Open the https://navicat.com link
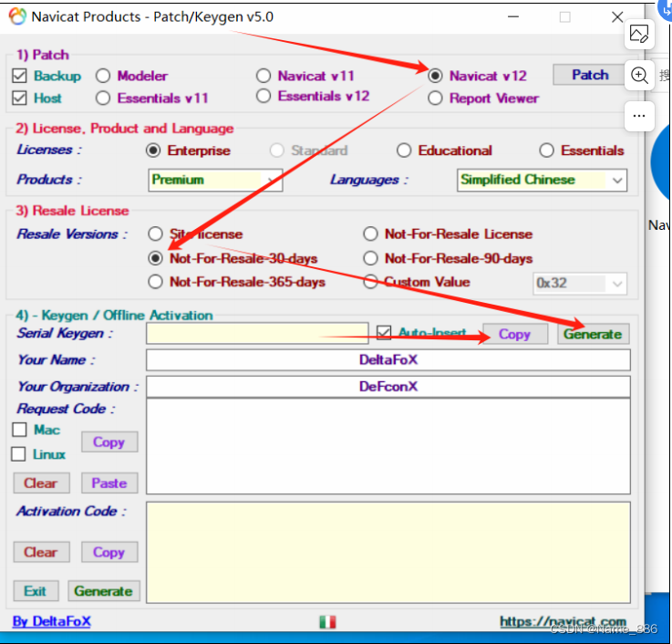This screenshot has height=644, width=672. point(563,622)
